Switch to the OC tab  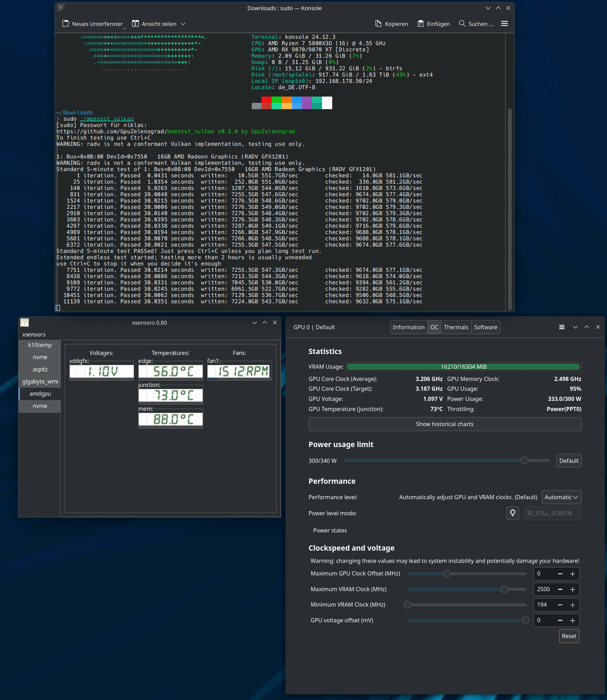[434, 327]
